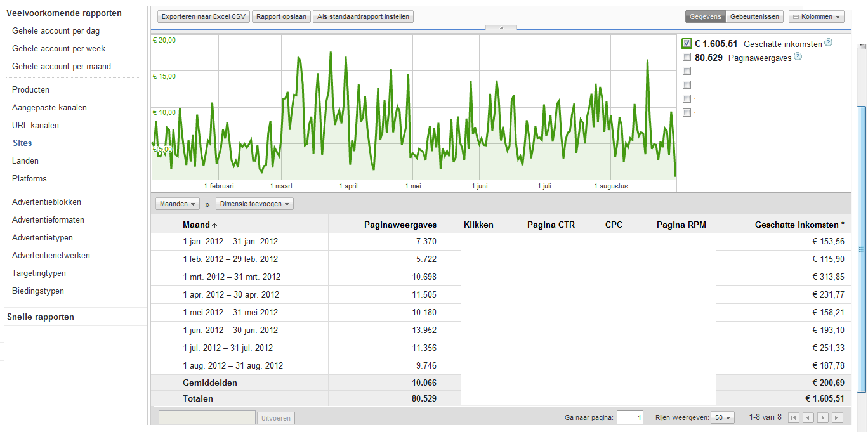This screenshot has width=868, height=432.
Task: Click the Gemiddelden row label
Action: [x=210, y=383]
